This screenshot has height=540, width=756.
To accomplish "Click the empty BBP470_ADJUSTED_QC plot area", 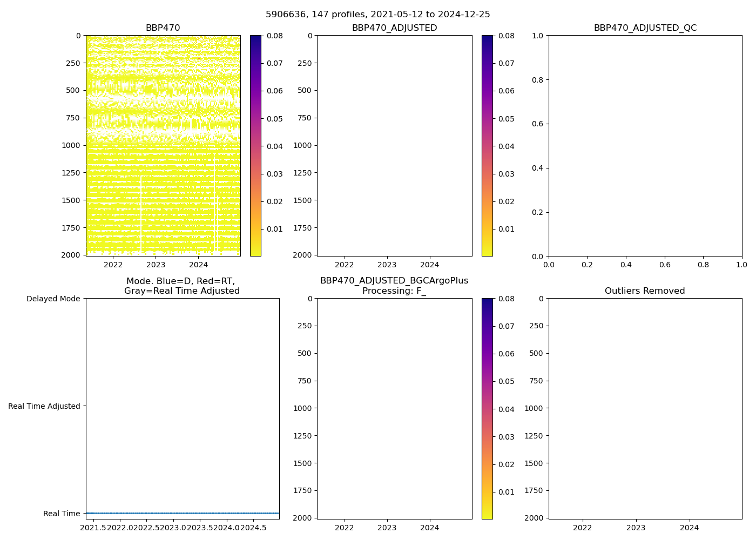I will point(645,146).
